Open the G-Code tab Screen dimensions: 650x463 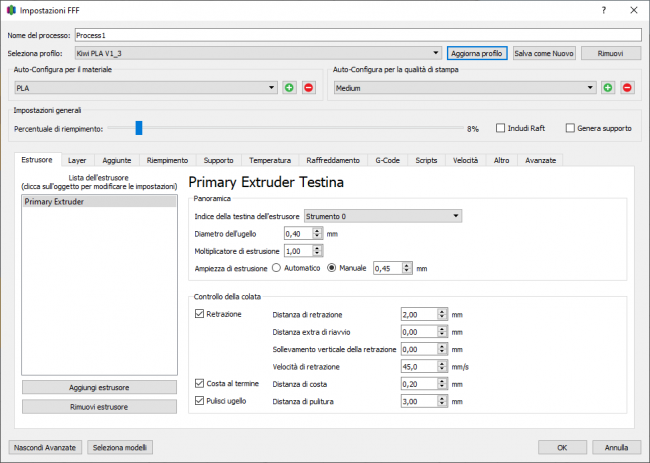coord(387,160)
